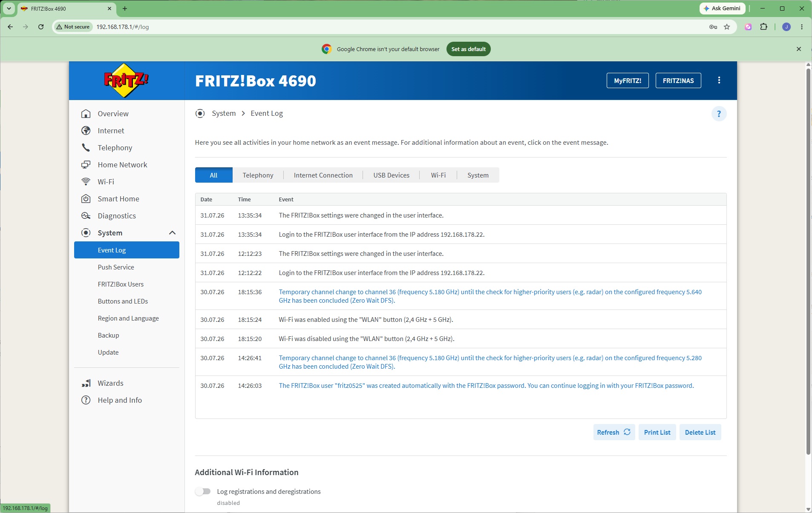Collapse the System menu chevron
The image size is (812, 513).
coord(172,233)
